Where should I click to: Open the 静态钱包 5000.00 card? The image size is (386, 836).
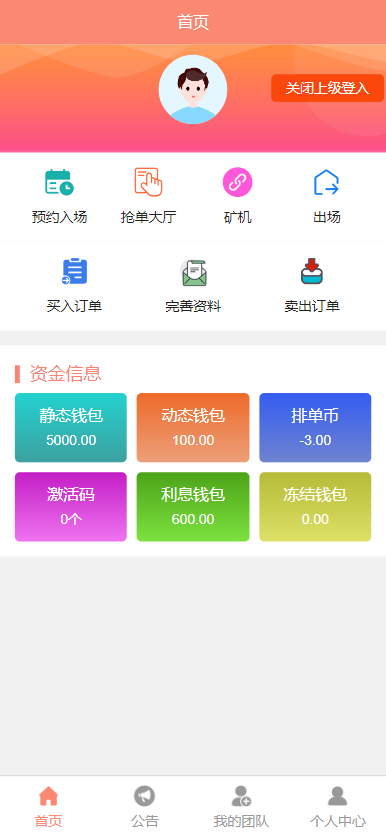point(71,428)
